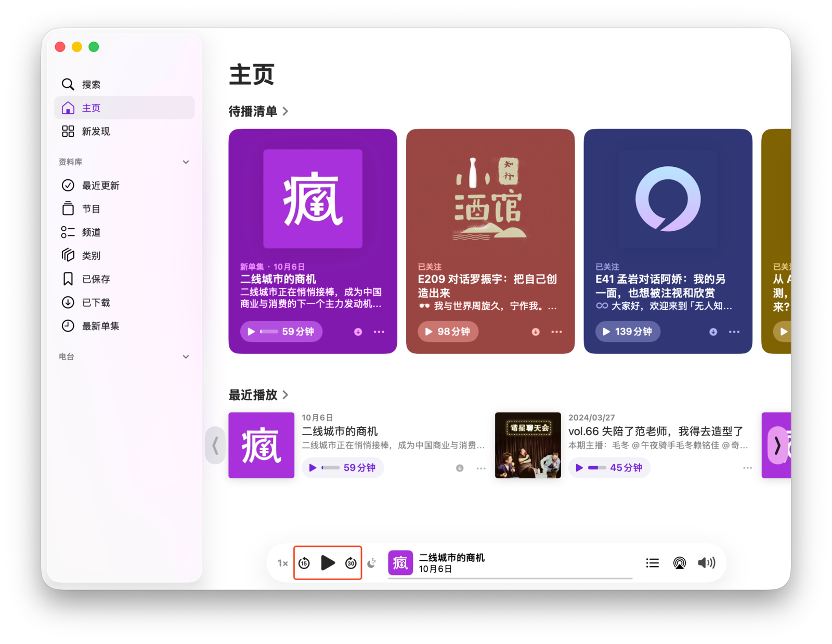Collapse the 资料库 section
This screenshot has width=832, height=644.
coord(186,162)
